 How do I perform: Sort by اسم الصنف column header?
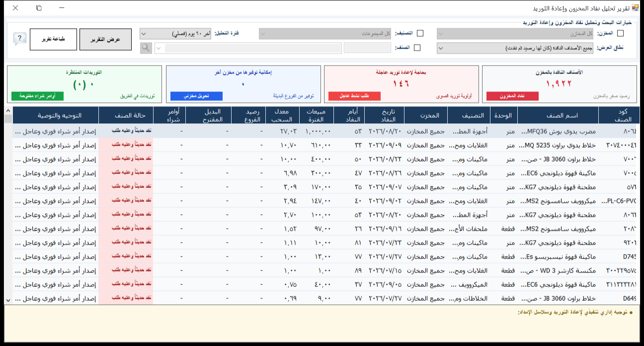pyautogui.click(x=558, y=115)
